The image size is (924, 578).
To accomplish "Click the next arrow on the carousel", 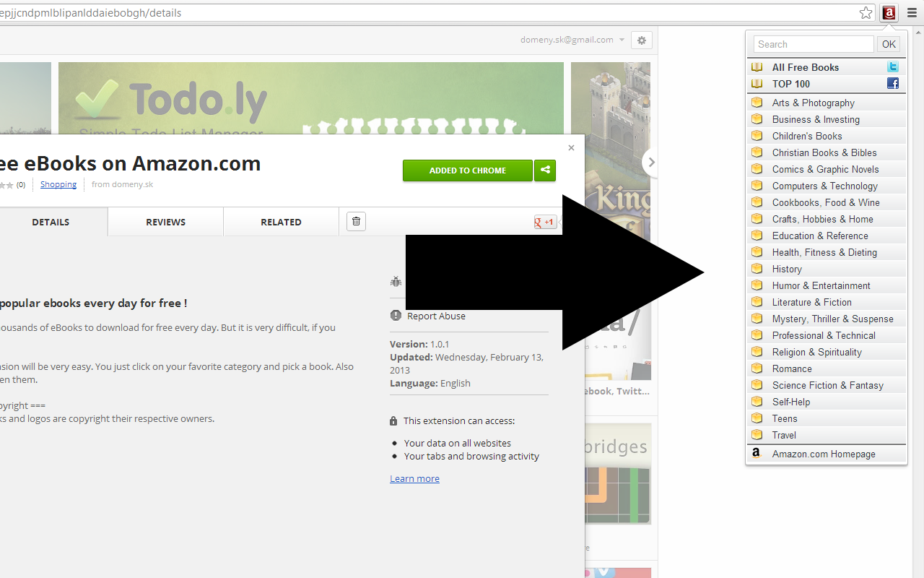I will pyautogui.click(x=650, y=163).
